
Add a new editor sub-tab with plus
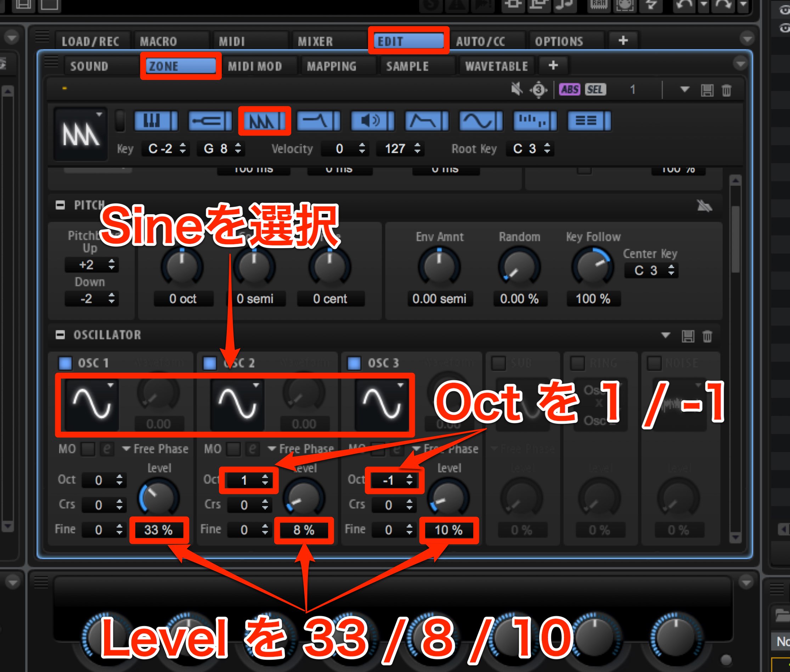(553, 66)
